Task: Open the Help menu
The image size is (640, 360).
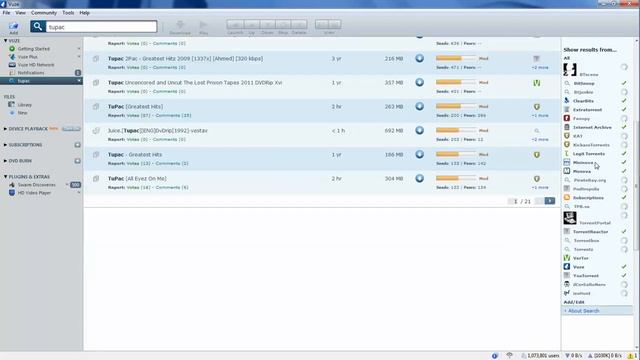Action: [x=84, y=13]
